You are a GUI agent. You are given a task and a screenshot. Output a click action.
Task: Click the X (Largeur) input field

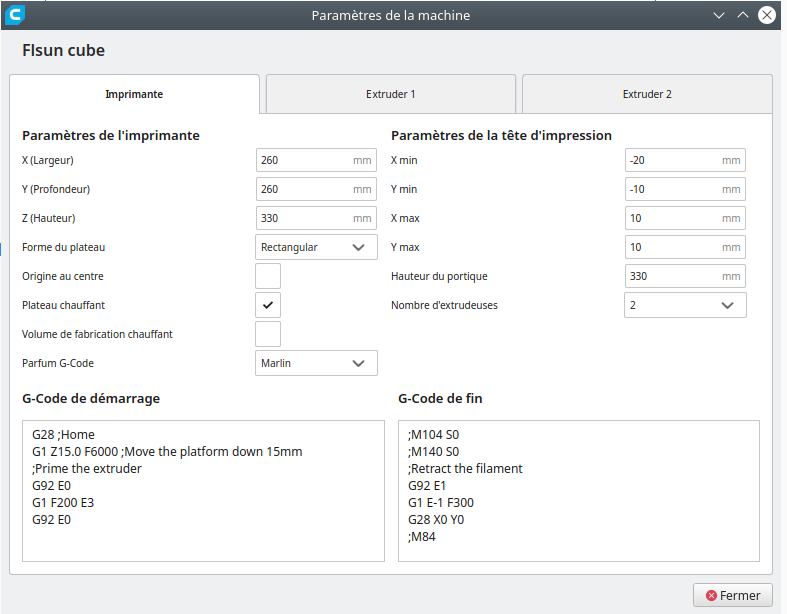pyautogui.click(x=304, y=160)
